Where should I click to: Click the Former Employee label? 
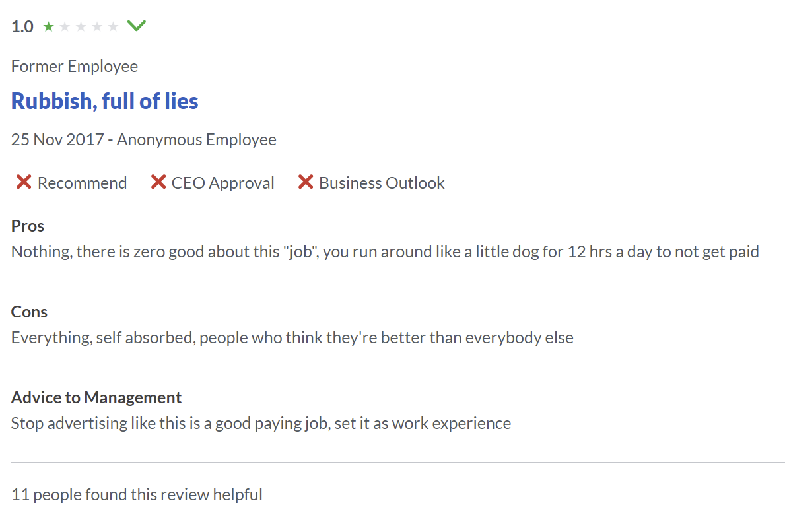click(x=75, y=67)
